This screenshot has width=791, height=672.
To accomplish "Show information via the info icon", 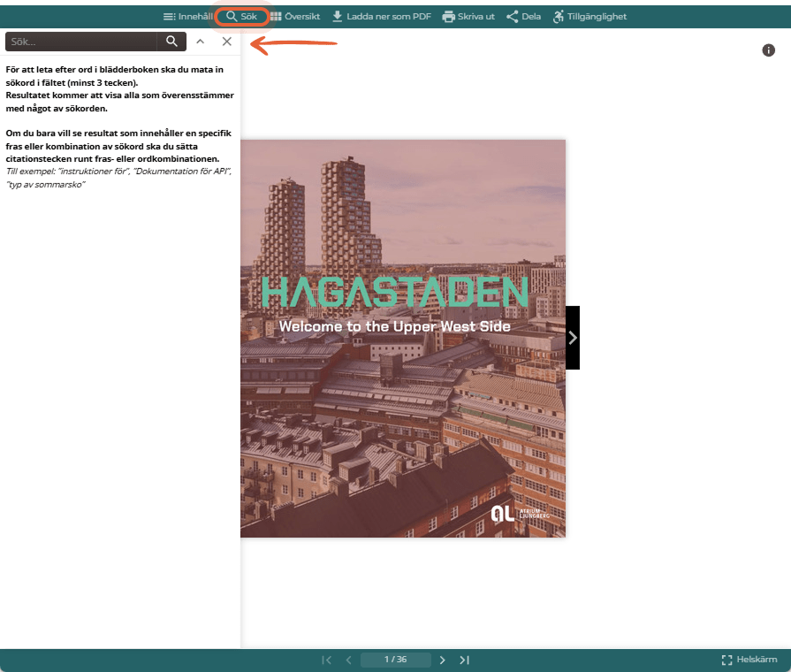I will point(768,50).
